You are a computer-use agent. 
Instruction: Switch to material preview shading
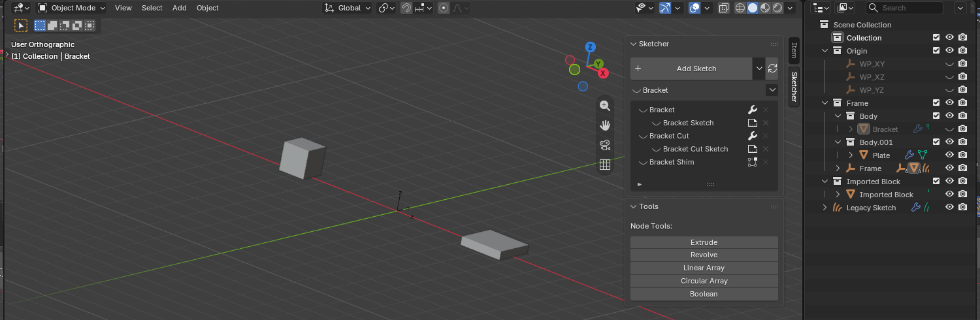[x=765, y=8]
